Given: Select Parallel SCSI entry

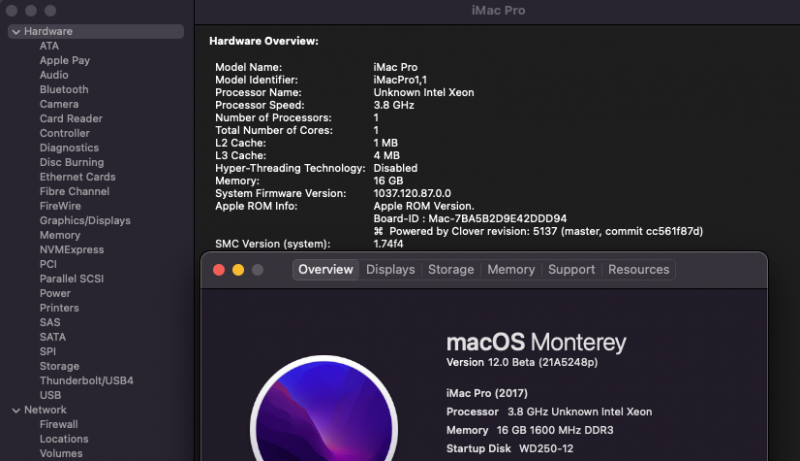Looking at the screenshot, I should [72, 279].
